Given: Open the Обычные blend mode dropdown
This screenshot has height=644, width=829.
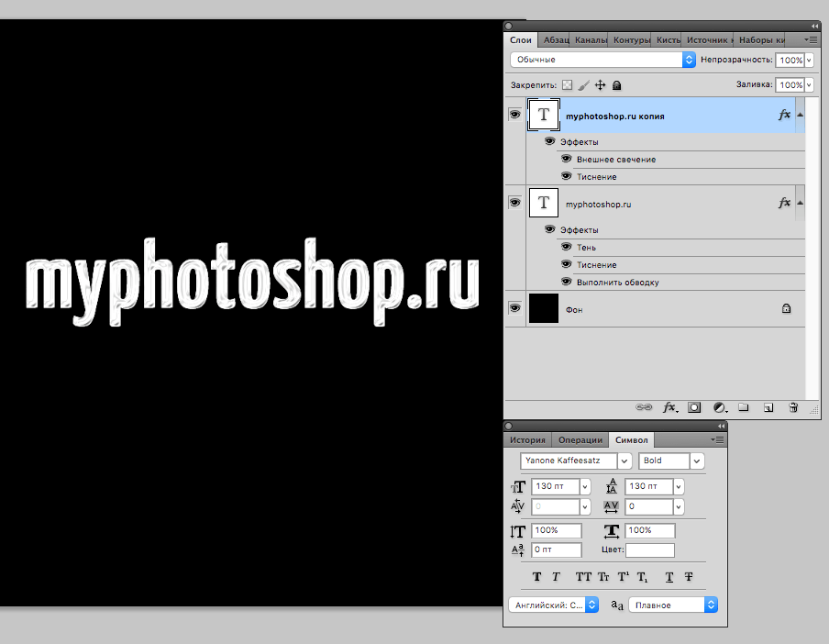Looking at the screenshot, I should (602, 60).
